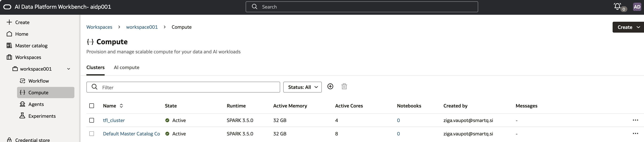Image resolution: width=644 pixels, height=142 pixels.
Task: Check the tfl_cluster row checkbox
Action: [92, 120]
